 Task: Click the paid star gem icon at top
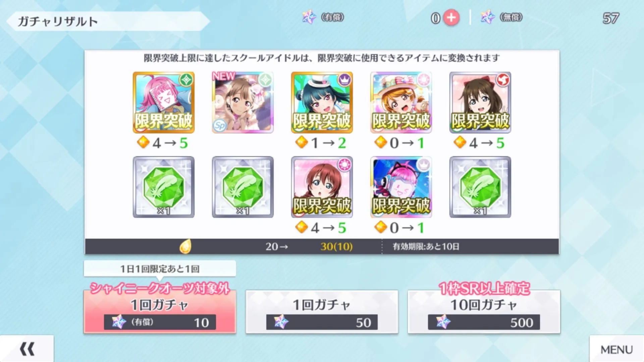pyautogui.click(x=309, y=17)
